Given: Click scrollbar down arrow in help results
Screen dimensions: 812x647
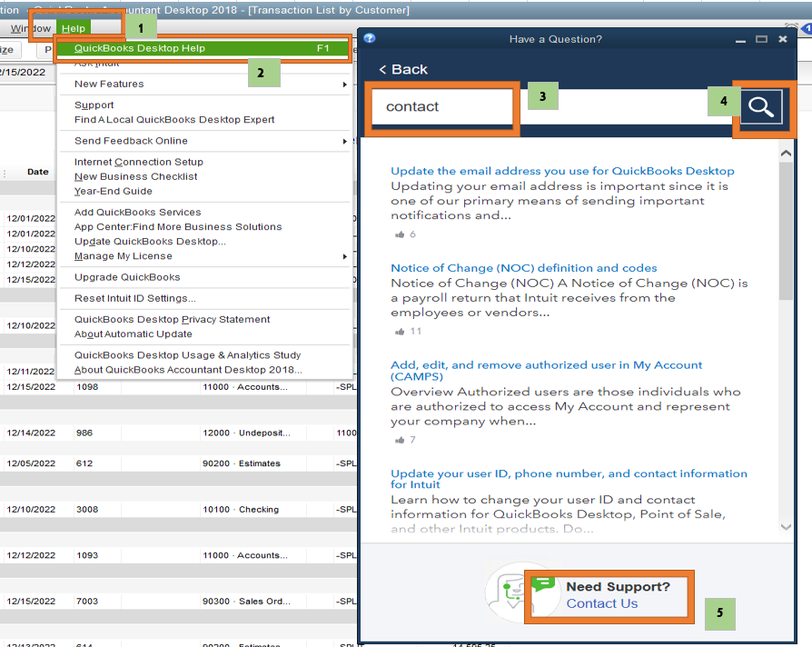Looking at the screenshot, I should 786,527.
